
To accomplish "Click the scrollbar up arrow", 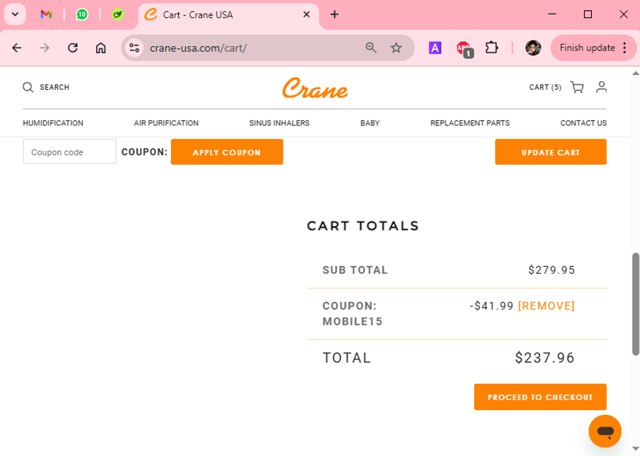I will click(x=636, y=73).
